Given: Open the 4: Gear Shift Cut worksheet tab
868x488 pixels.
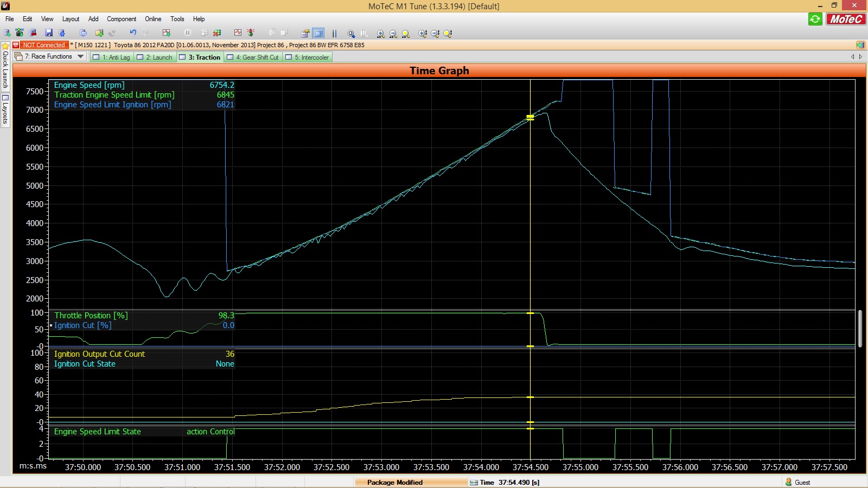Looking at the screenshot, I should (253, 57).
